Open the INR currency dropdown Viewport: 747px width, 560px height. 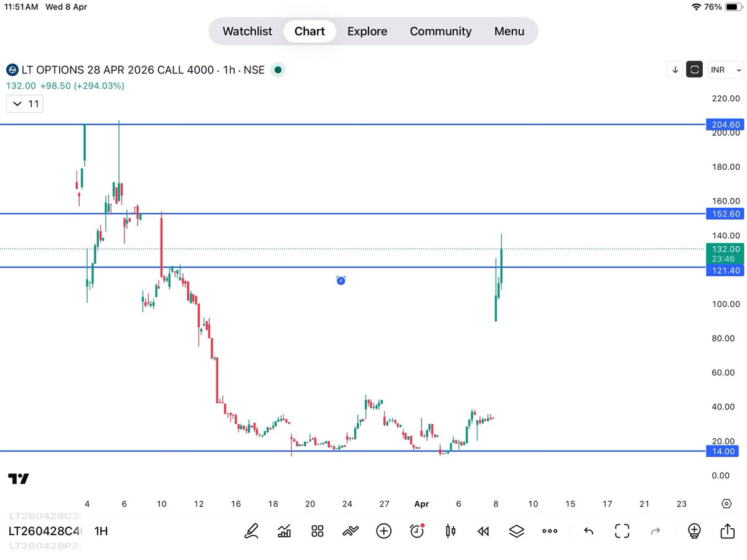click(725, 69)
